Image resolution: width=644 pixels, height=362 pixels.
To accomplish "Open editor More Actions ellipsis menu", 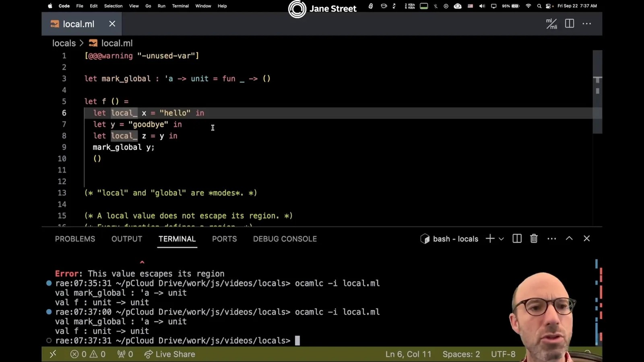I will [x=587, y=24].
